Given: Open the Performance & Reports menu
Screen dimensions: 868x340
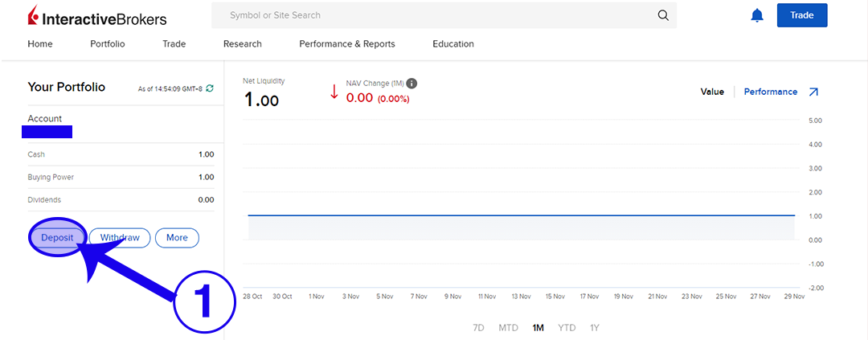Looking at the screenshot, I should coord(346,44).
